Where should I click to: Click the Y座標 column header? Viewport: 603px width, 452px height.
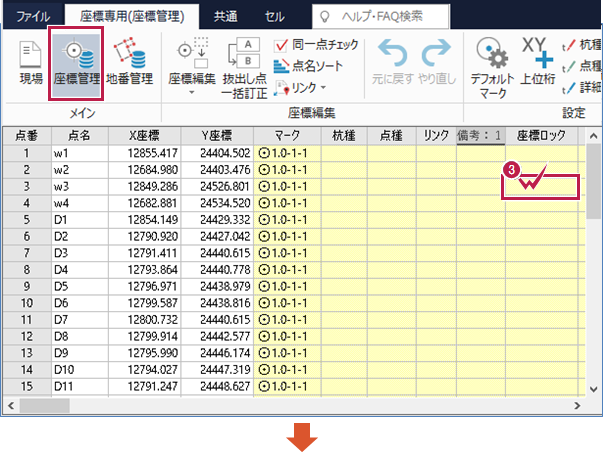pyautogui.click(x=217, y=136)
